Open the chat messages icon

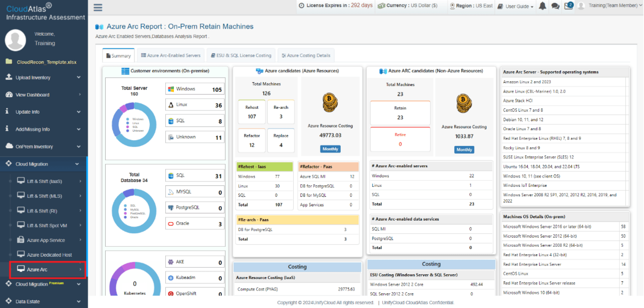[x=555, y=6]
